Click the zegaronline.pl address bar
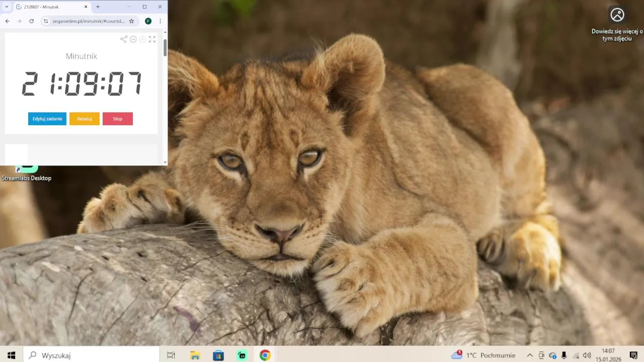This screenshot has height=362, width=644. pyautogui.click(x=89, y=21)
